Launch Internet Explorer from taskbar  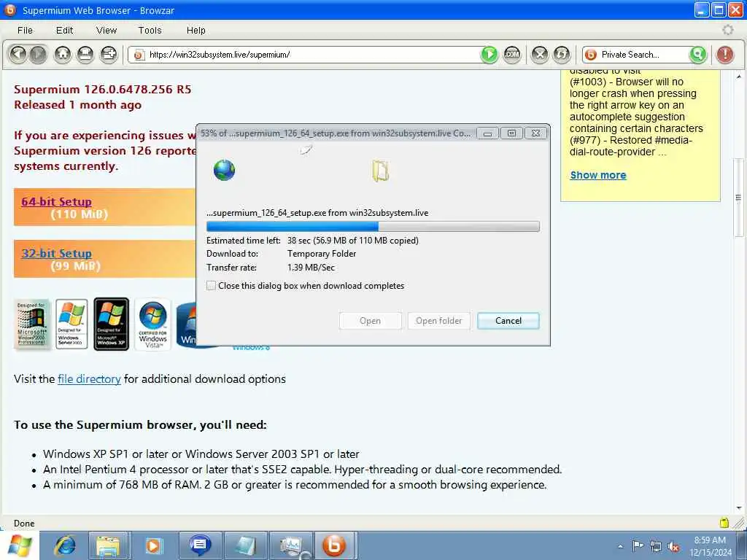(65, 545)
